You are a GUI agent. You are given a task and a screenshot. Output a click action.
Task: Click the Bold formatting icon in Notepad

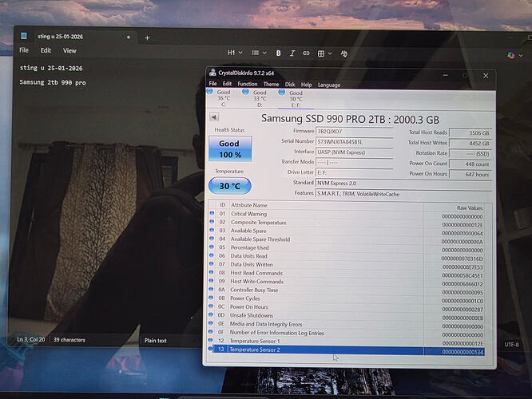279,53
